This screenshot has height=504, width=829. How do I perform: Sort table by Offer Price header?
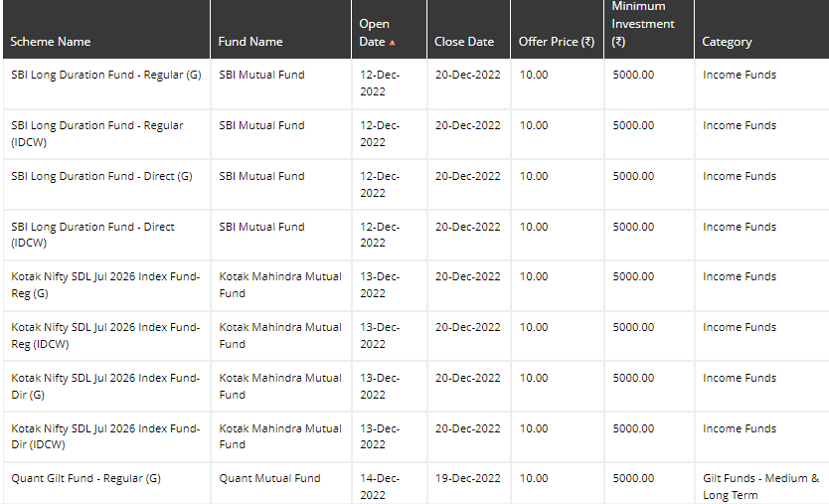click(x=557, y=42)
